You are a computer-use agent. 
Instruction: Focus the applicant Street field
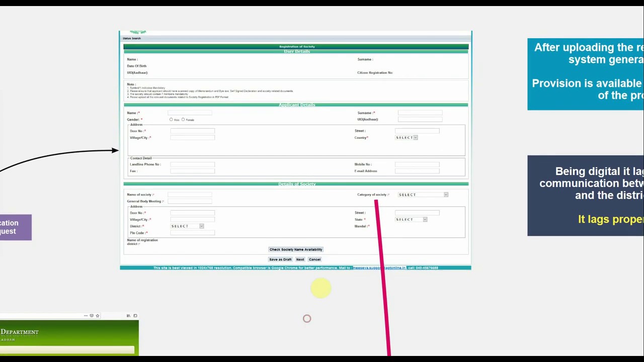tap(417, 131)
